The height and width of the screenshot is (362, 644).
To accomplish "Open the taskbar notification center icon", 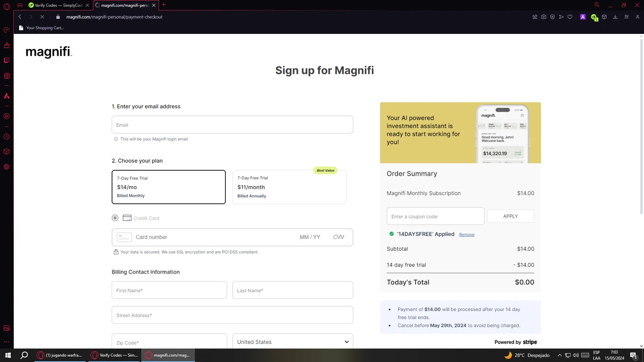I will [x=633, y=356].
